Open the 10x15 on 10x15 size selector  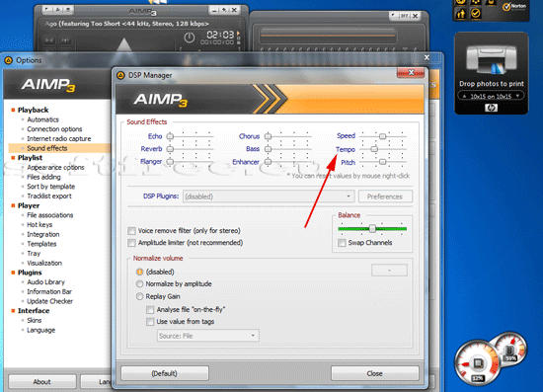[491, 96]
